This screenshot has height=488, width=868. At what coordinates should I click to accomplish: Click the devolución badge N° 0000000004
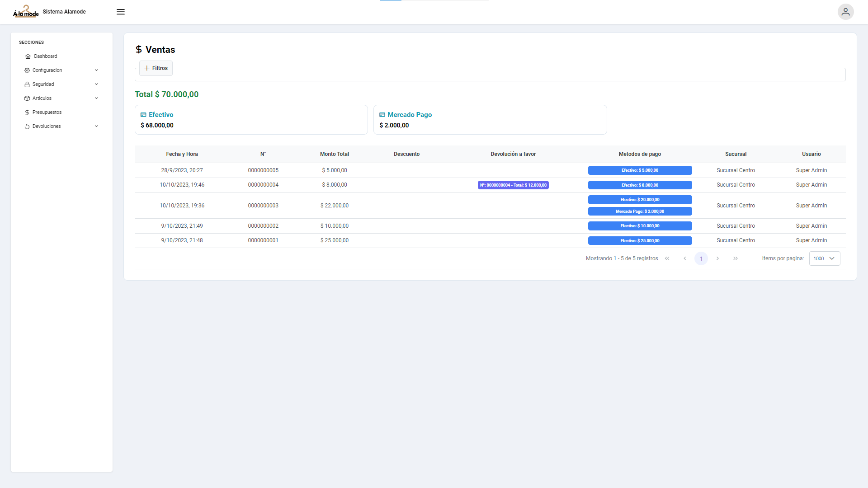513,185
